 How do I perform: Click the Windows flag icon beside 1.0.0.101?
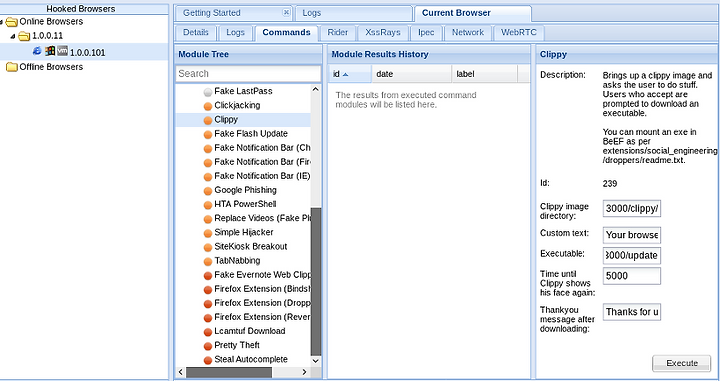[x=50, y=51]
